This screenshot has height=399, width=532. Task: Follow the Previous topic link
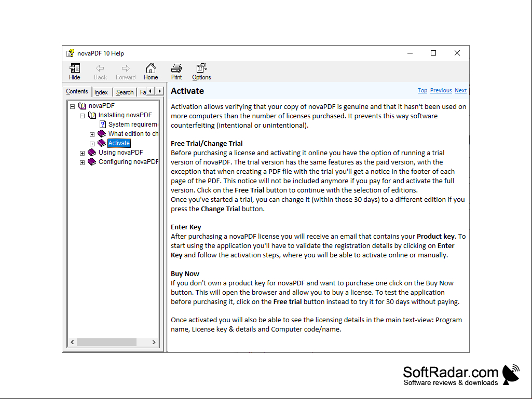point(441,90)
